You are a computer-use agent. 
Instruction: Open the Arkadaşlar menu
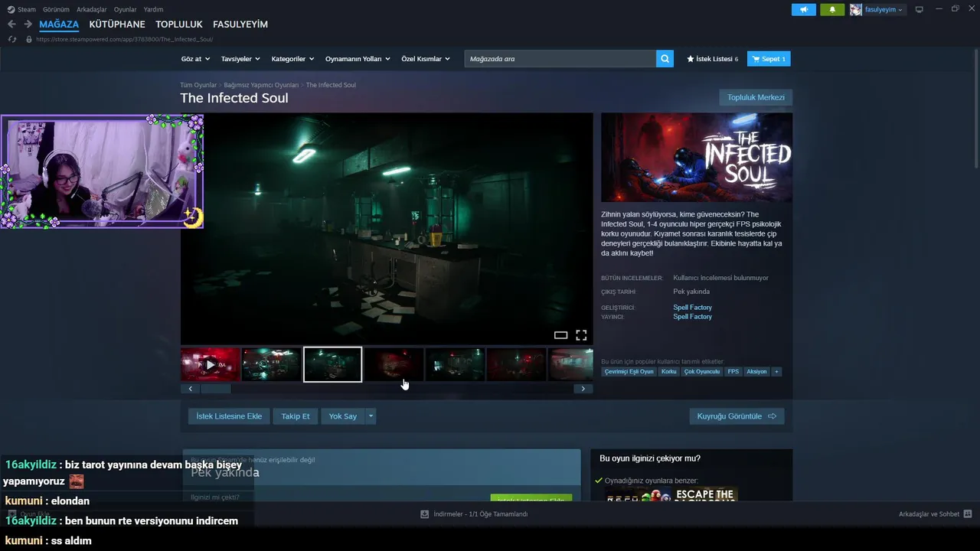point(92,9)
